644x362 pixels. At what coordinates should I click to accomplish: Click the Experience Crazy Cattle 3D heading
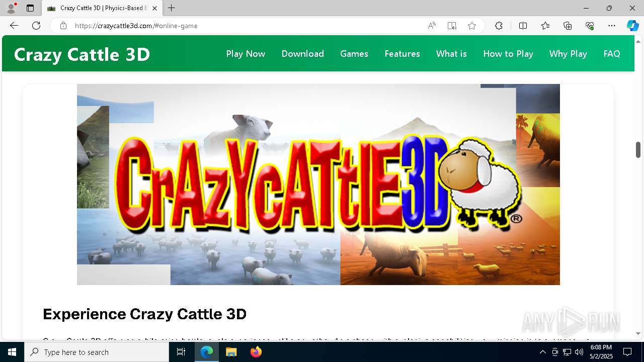point(144,314)
